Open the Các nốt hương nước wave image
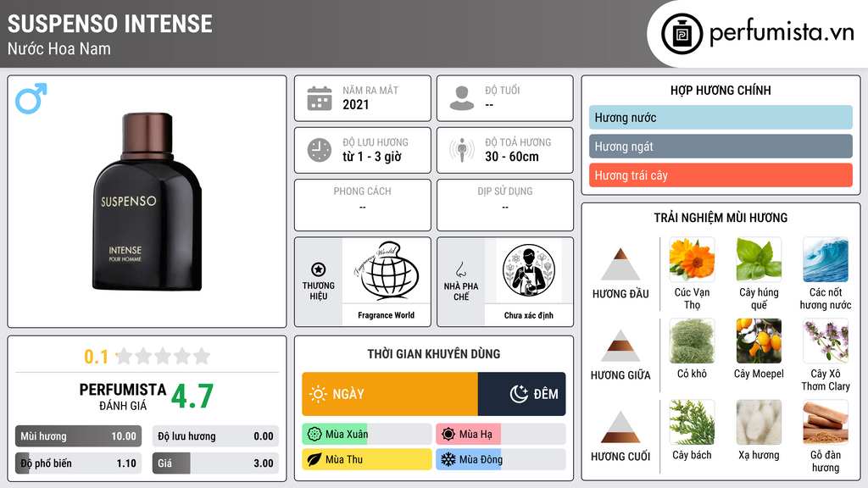Viewport: 868px width, 488px height. click(x=826, y=259)
